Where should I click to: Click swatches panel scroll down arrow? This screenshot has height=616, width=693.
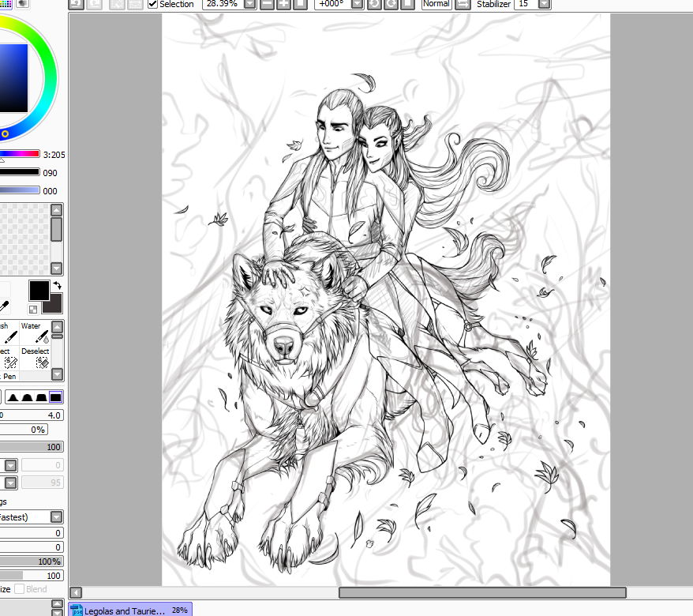(57, 269)
